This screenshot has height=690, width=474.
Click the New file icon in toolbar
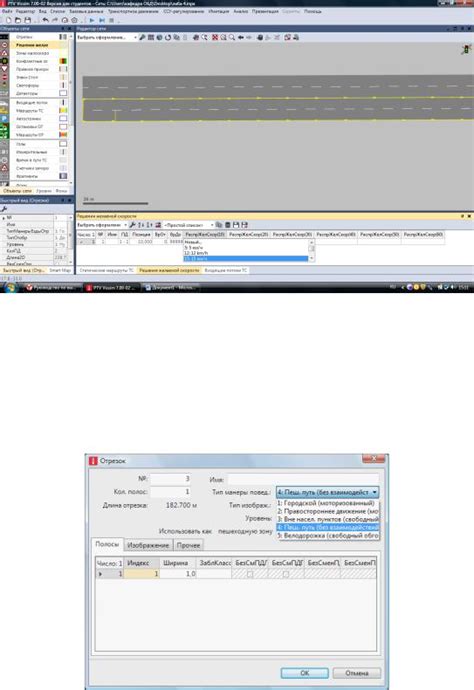[8, 20]
